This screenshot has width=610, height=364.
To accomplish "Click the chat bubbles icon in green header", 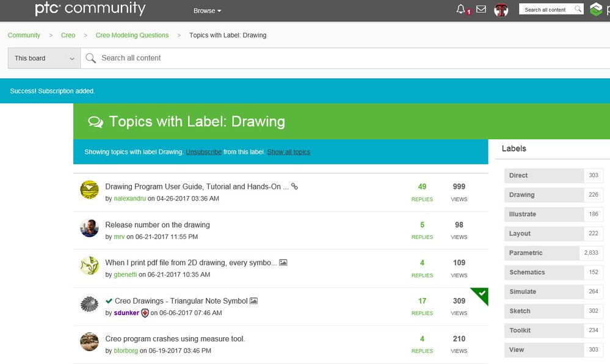I will [x=96, y=122].
